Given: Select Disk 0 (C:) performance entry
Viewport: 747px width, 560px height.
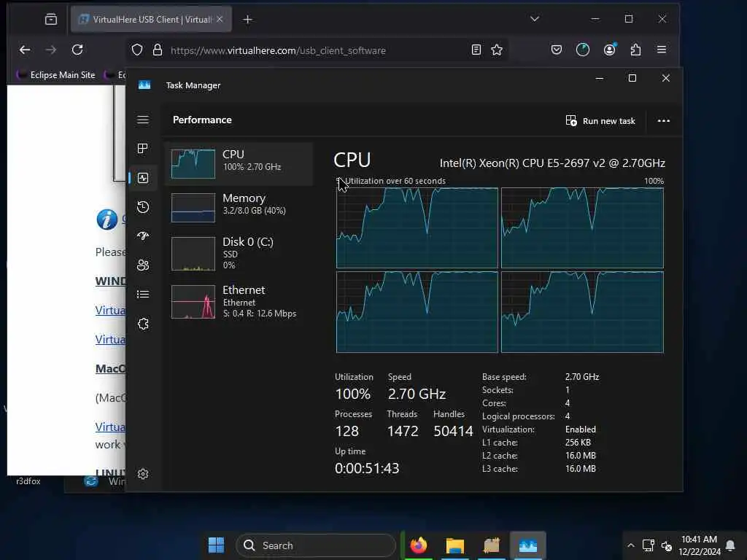Looking at the screenshot, I should pyautogui.click(x=239, y=253).
